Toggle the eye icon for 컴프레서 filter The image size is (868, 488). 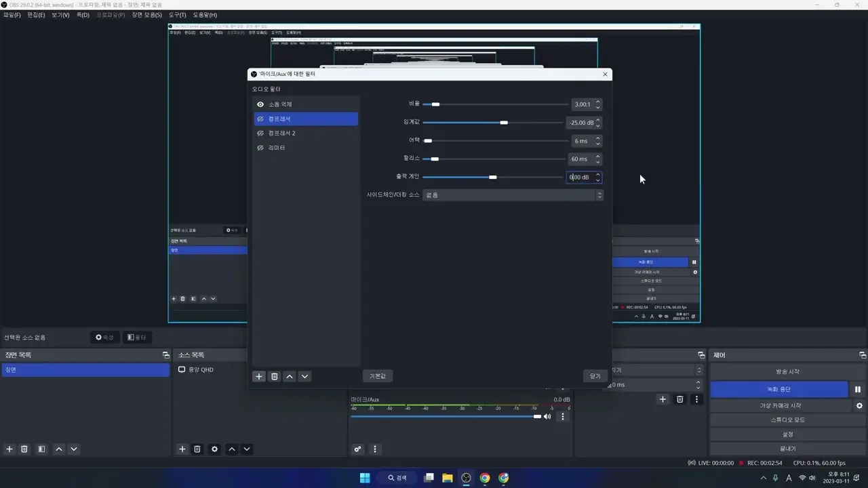point(260,119)
